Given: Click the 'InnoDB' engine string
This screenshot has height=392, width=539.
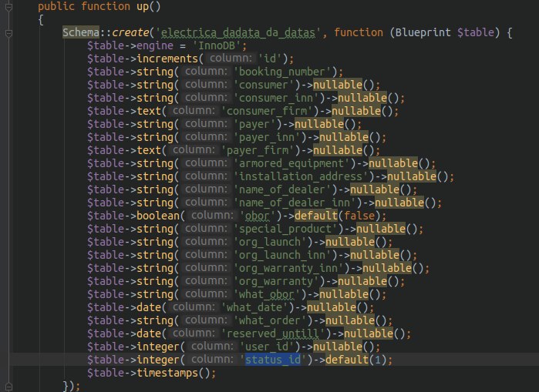Looking at the screenshot, I should click(217, 45).
